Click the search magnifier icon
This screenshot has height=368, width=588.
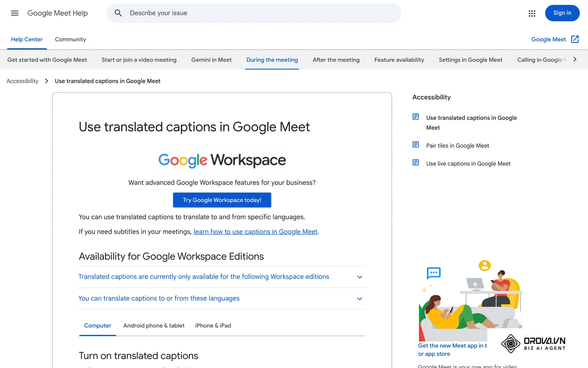(x=118, y=13)
